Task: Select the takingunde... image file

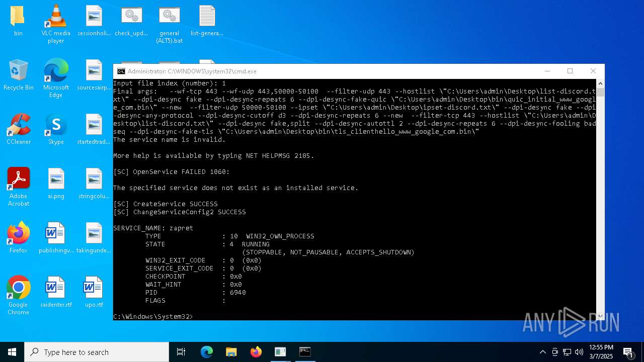Action: pos(94,238)
